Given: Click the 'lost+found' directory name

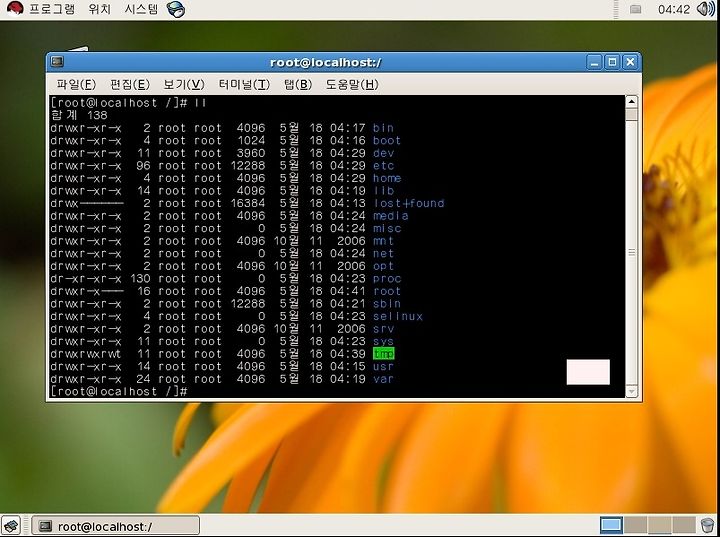Looking at the screenshot, I should [x=409, y=203].
